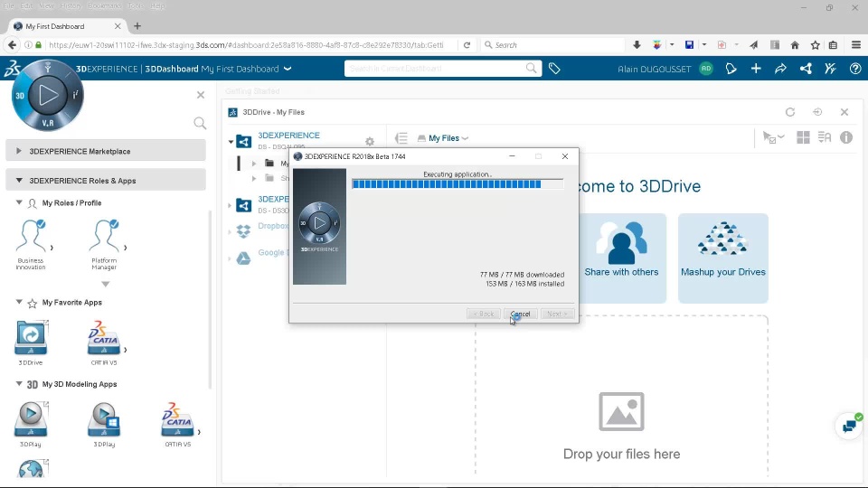Image resolution: width=868 pixels, height=488 pixels.
Task: Collapse 3DEXPERIENCE Roles & Apps section
Action: tap(106, 181)
